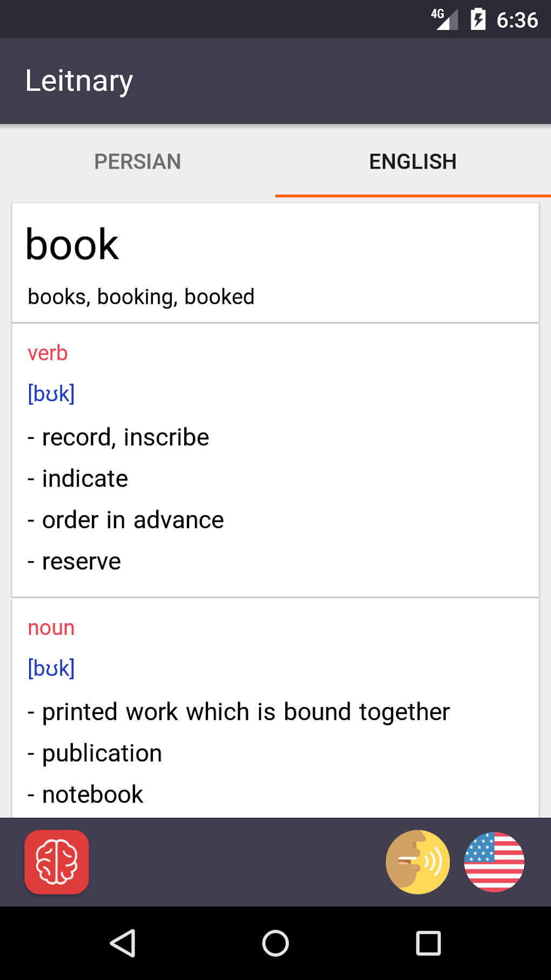The width and height of the screenshot is (551, 980).
Task: Select the ENGLISH tab
Action: click(413, 162)
